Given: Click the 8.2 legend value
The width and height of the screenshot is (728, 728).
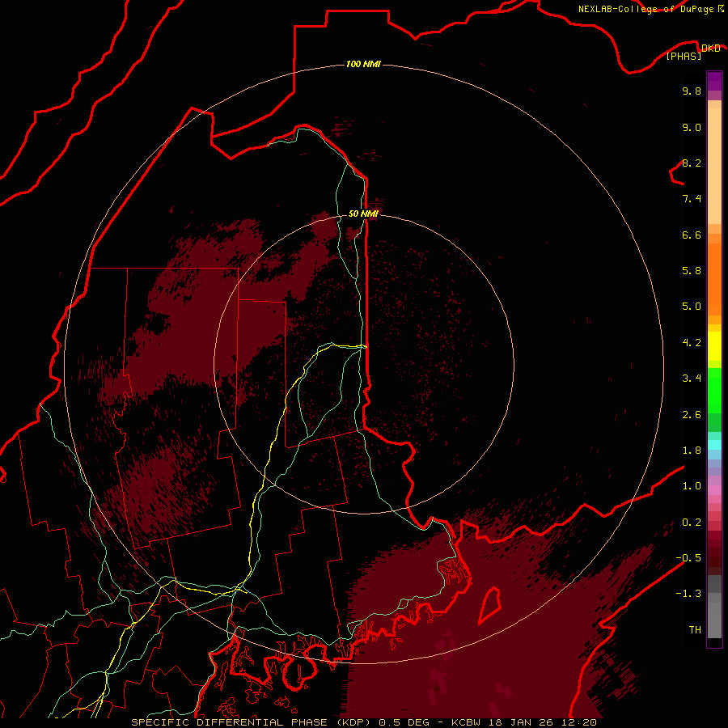Looking at the screenshot, I should 692,163.
